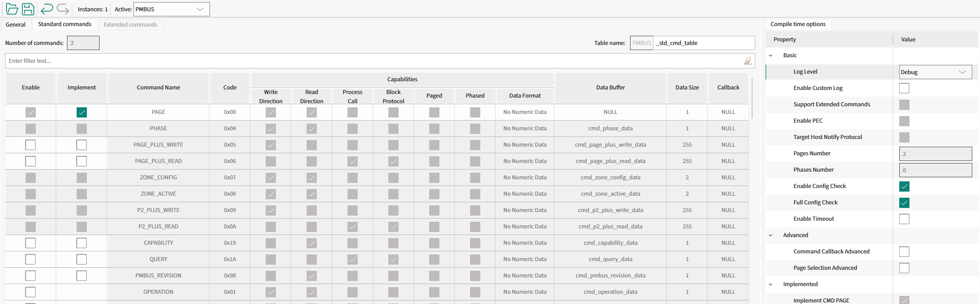This screenshot has height=304, width=980.
Task: Click the Redo arrow icon
Action: [x=63, y=9]
